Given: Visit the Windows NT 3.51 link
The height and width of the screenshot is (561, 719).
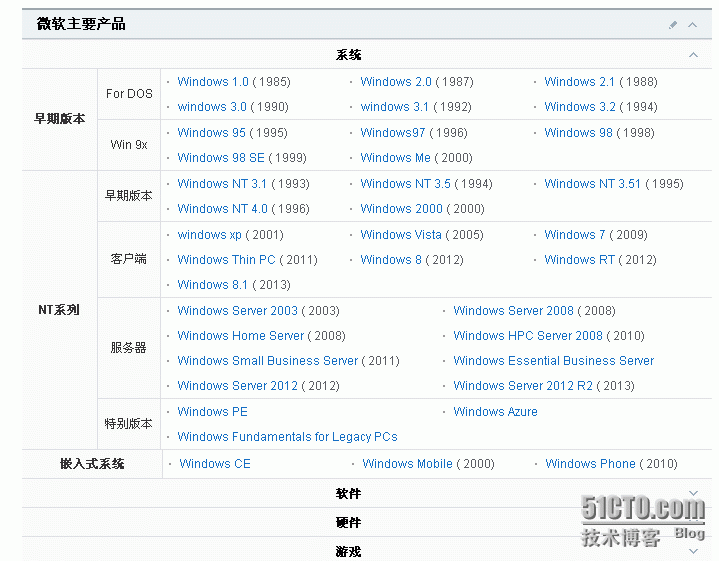Looking at the screenshot, I should click(592, 183).
